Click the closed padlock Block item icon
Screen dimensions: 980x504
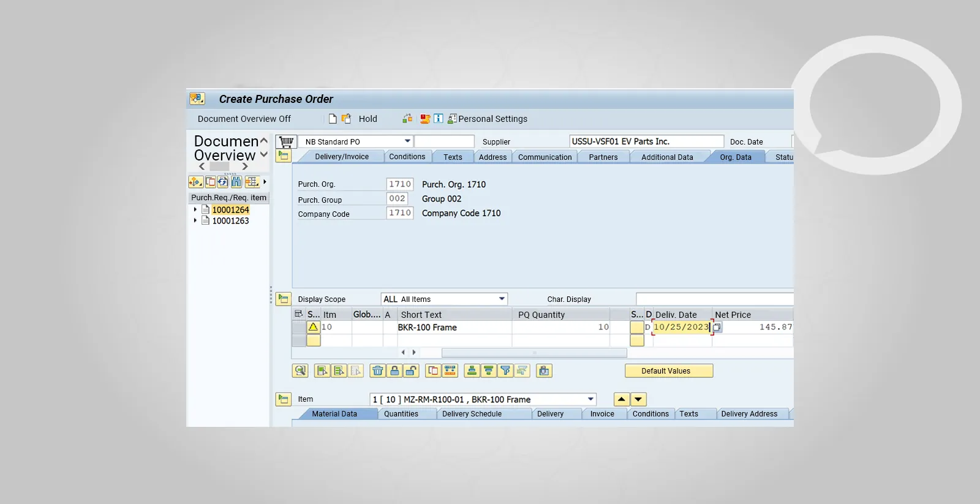point(394,370)
